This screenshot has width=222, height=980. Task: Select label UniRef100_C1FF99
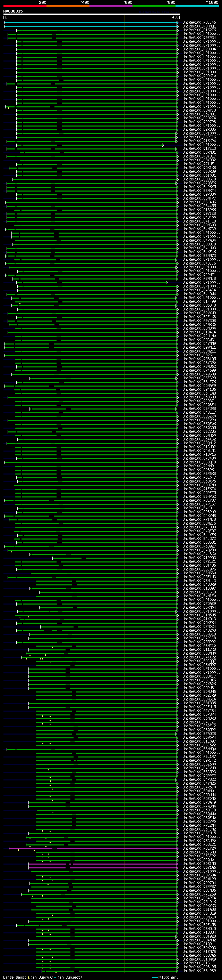[199, 302]
